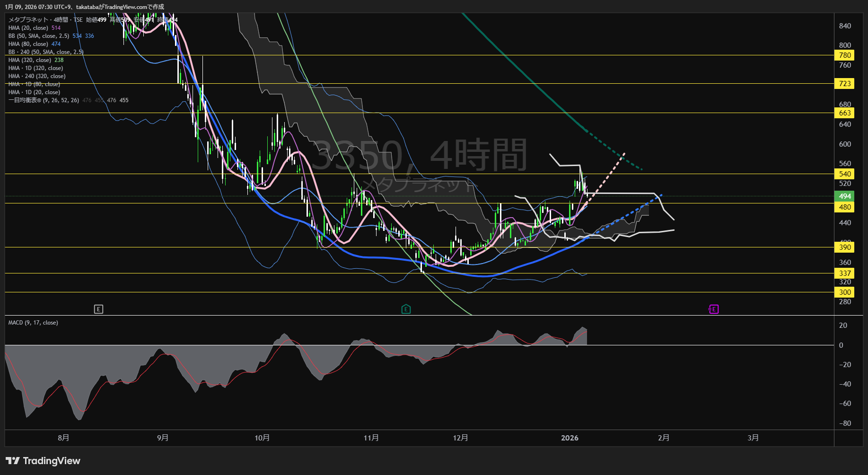Viewport: 868px width, 475px height.
Task: Click the yellow 390 price level label
Action: tap(844, 247)
